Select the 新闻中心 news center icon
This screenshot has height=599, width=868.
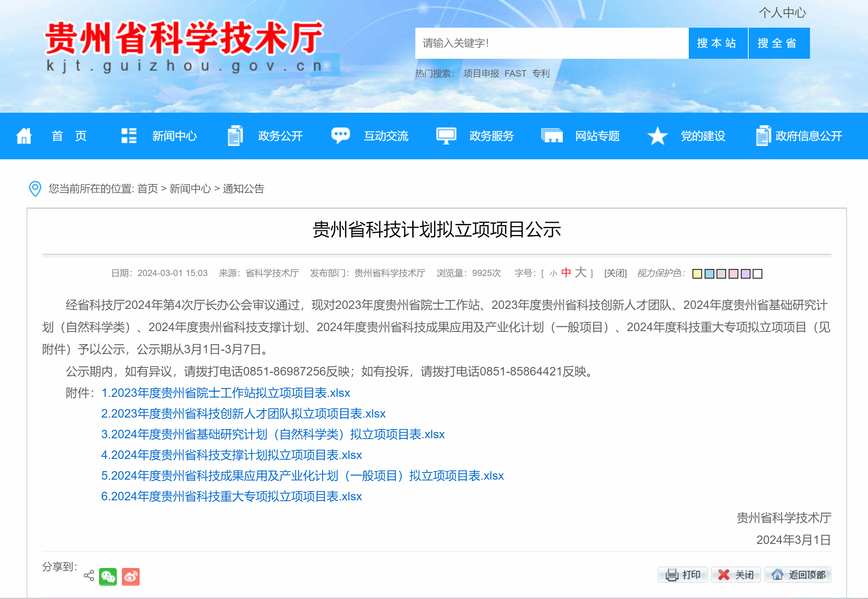(x=128, y=136)
